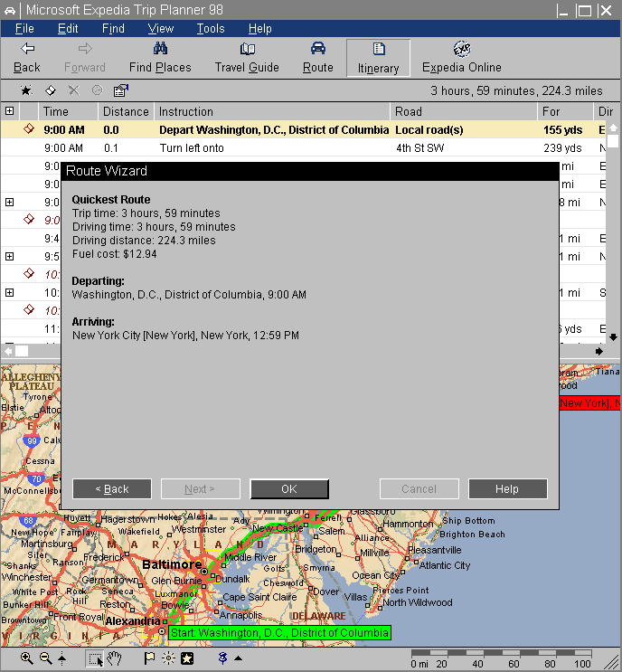Click the Time column header

(68, 111)
